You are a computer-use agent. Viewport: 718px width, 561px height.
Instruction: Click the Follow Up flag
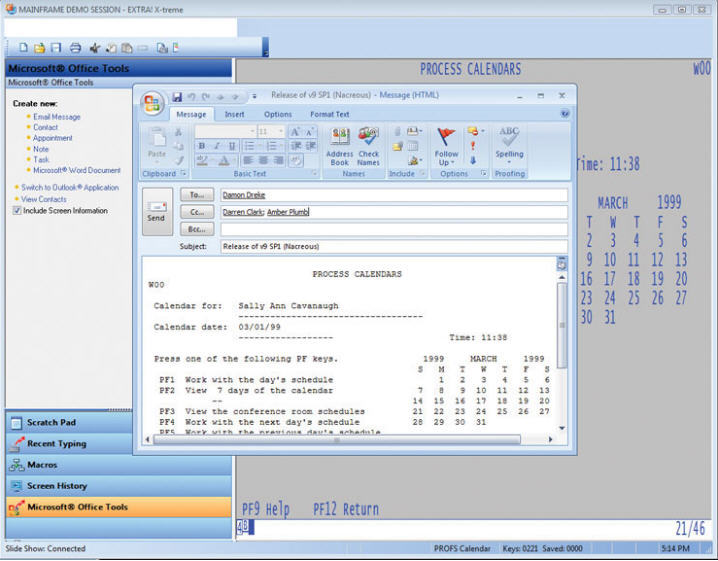coord(446,147)
